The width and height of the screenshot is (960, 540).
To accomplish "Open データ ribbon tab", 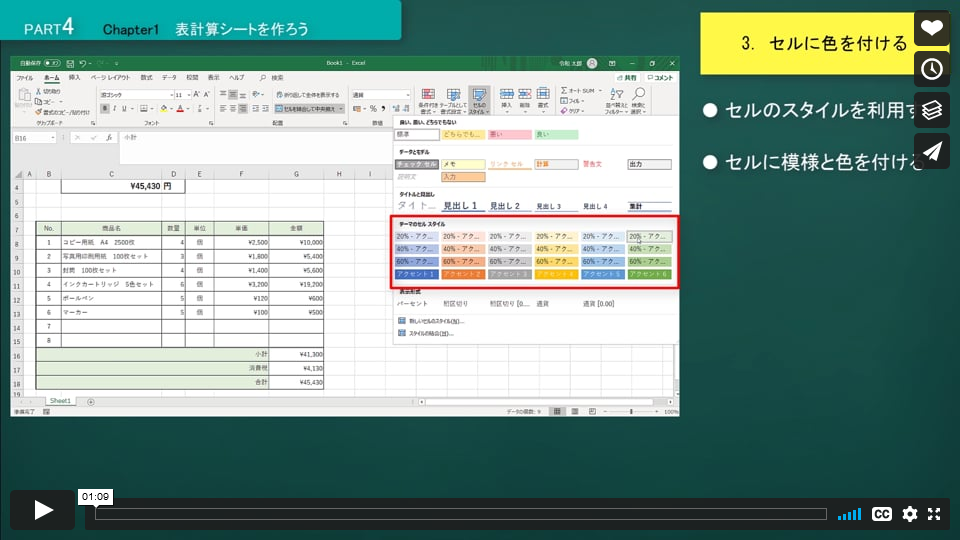I will tap(169, 78).
